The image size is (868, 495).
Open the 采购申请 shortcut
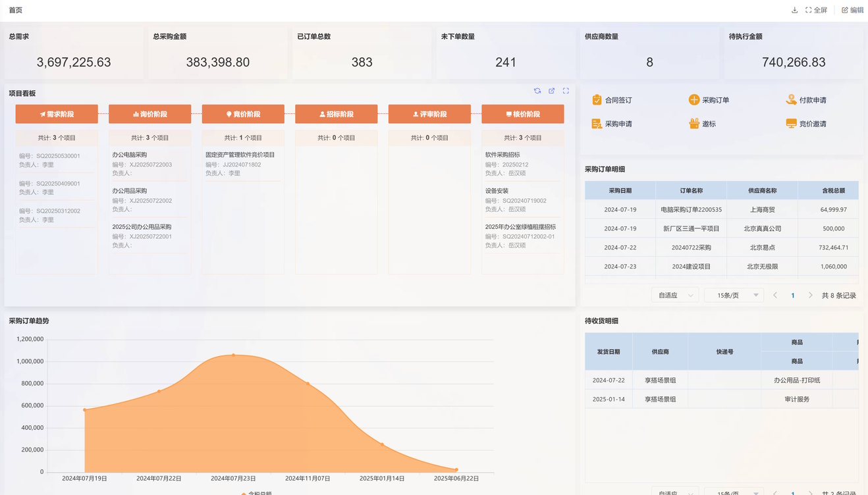[612, 124]
